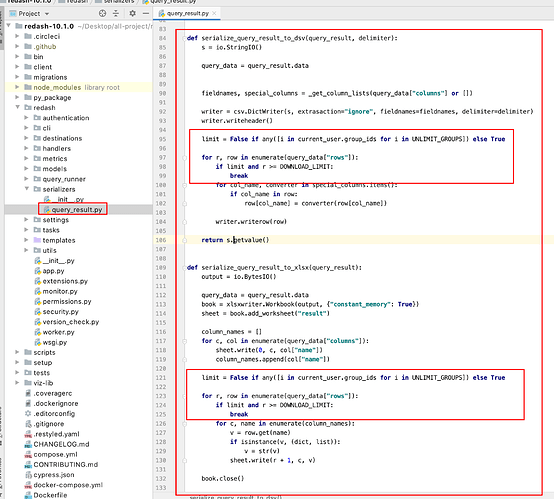Expand the handlers folder
Screen dimensions: 554x499
click(26, 148)
